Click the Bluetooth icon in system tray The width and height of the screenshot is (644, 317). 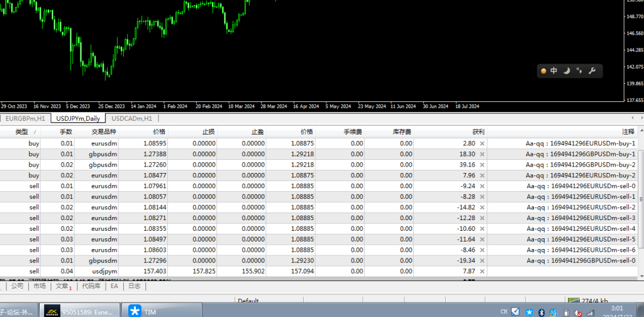click(x=541, y=311)
